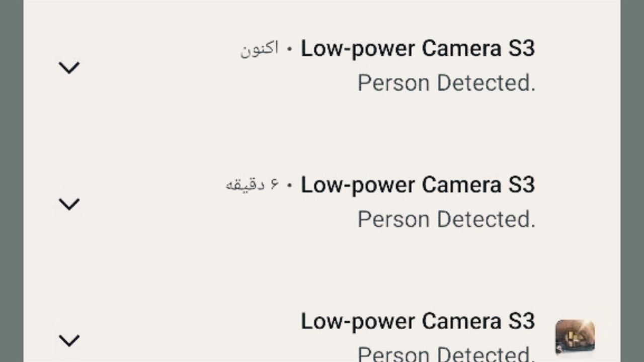
Task: Tap the gray strip left of notifications
Action: tap(11, 181)
